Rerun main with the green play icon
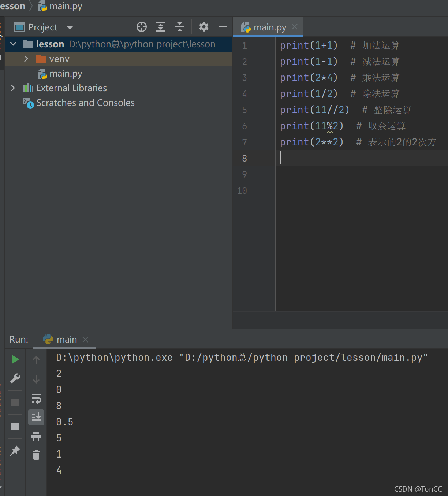The height and width of the screenshot is (496, 448). point(15,359)
